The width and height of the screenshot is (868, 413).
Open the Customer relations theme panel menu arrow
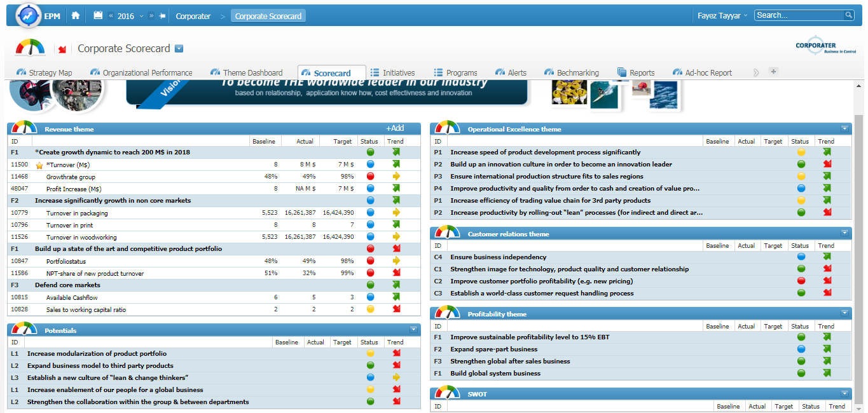[x=844, y=233]
